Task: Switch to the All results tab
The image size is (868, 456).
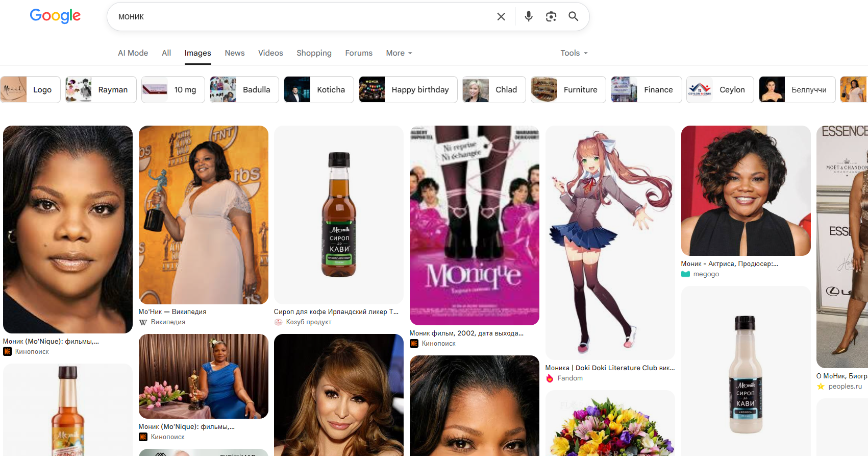Action: click(x=166, y=53)
